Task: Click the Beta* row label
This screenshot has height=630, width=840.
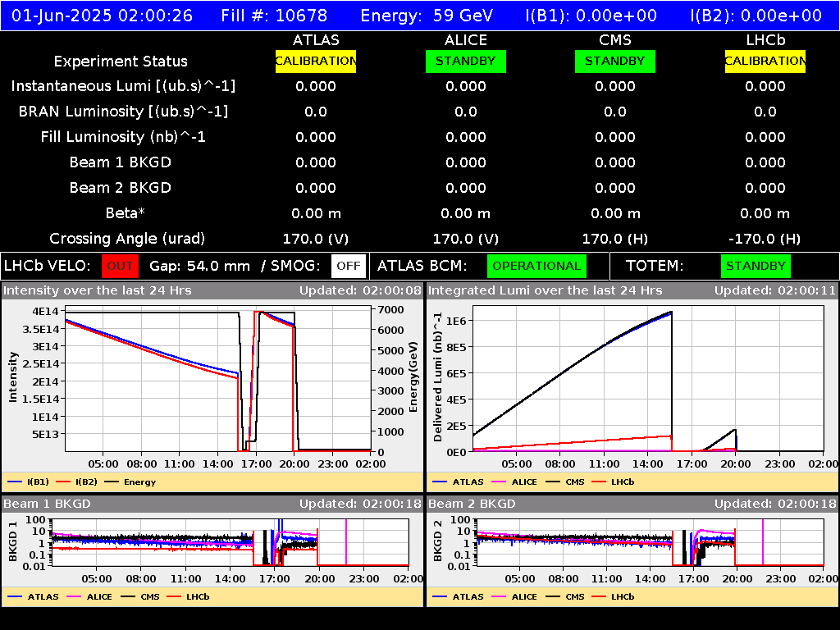Action: pyautogui.click(x=126, y=213)
